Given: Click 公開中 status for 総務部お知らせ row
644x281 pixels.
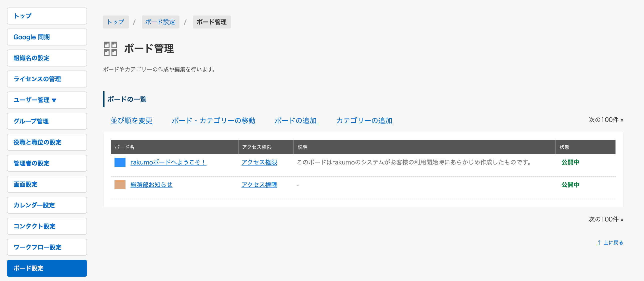Looking at the screenshot, I should [x=570, y=185].
